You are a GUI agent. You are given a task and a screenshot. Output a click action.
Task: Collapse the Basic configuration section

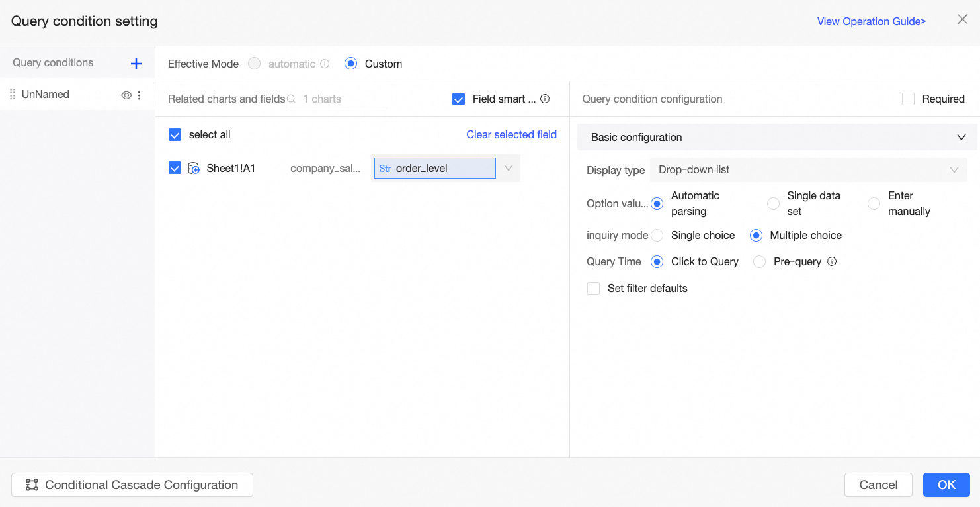[961, 138]
